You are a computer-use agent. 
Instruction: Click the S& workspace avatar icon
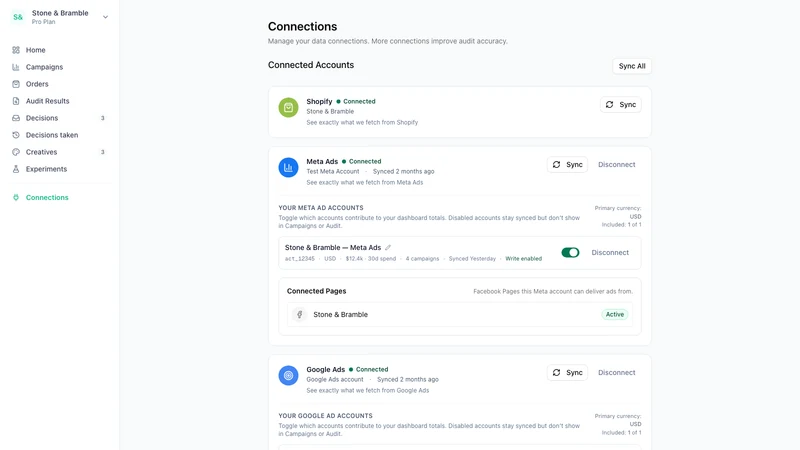pyautogui.click(x=18, y=17)
